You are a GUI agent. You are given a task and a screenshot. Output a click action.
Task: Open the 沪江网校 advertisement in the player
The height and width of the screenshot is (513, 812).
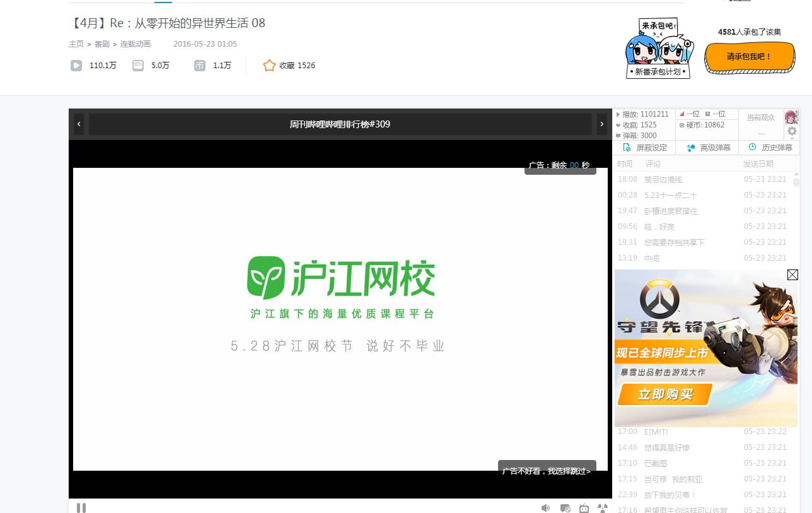(340, 319)
